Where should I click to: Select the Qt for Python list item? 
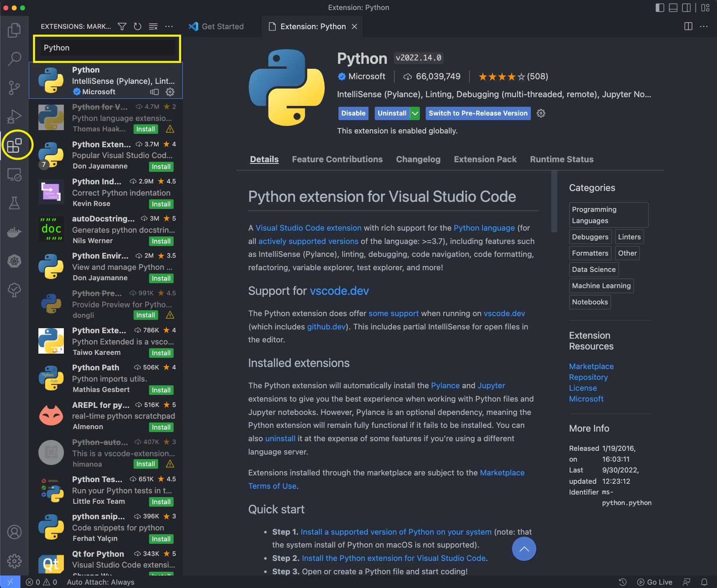click(106, 561)
